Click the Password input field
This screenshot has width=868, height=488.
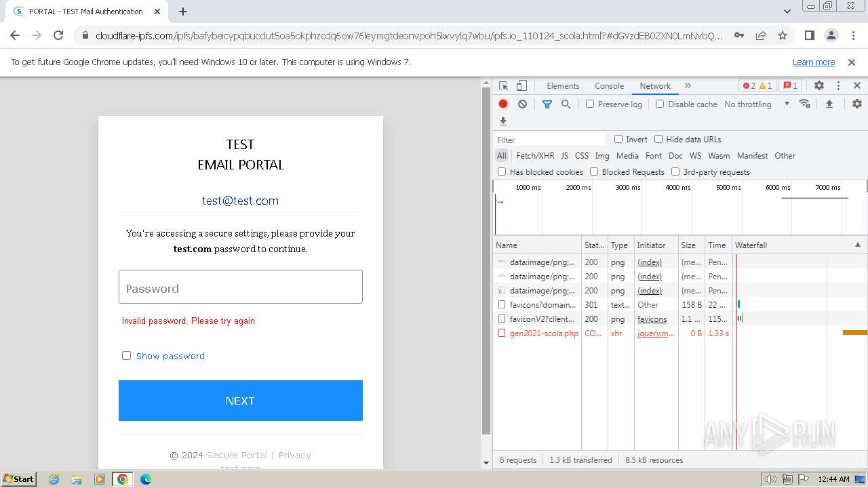[241, 287]
